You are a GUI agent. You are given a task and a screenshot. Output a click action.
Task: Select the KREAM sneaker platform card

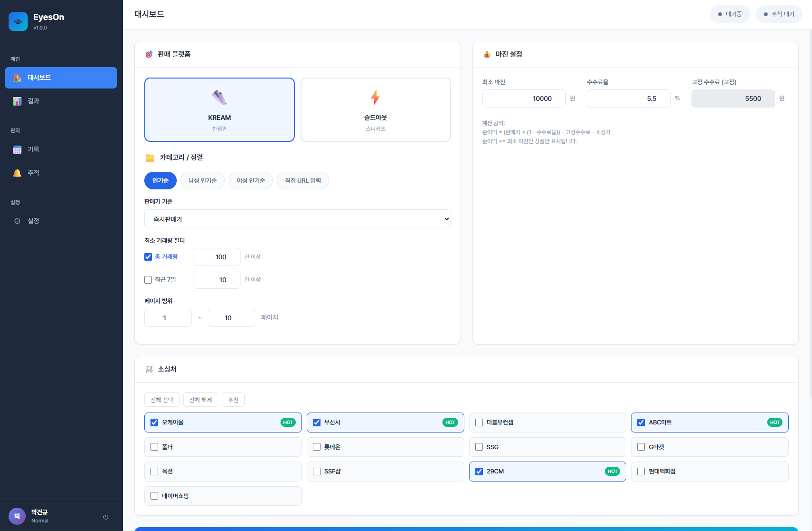click(219, 109)
